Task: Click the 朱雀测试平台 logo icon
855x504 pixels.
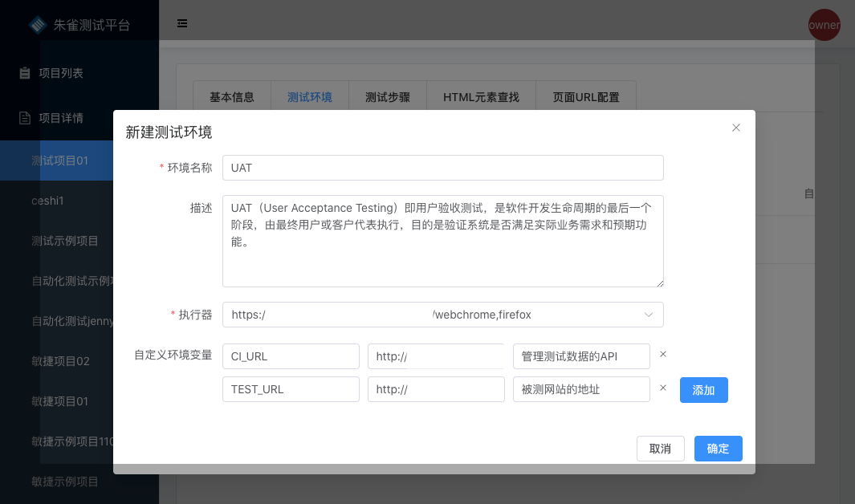Action: (x=39, y=25)
